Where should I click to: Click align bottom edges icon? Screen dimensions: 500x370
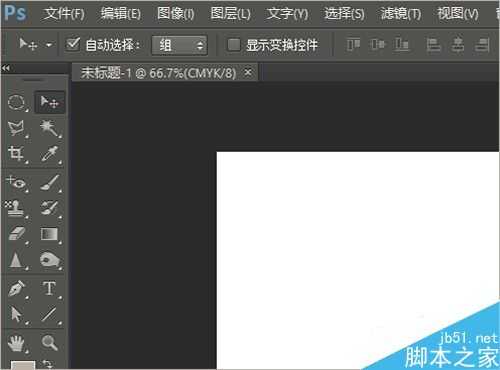pos(401,44)
